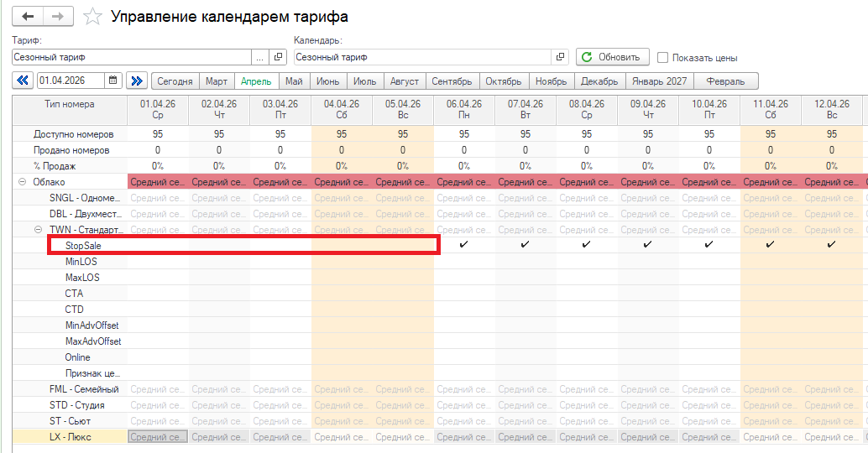Click the Тип номера column header
The width and height of the screenshot is (868, 453).
click(70, 110)
